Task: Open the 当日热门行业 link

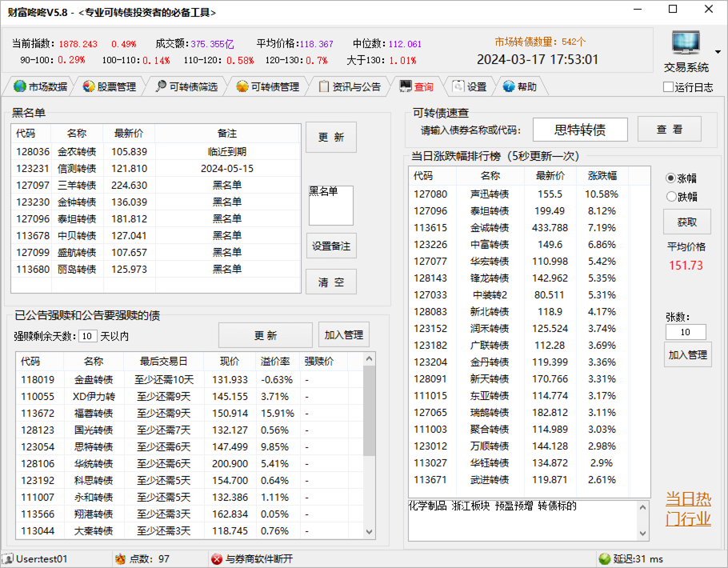Action: click(x=688, y=509)
